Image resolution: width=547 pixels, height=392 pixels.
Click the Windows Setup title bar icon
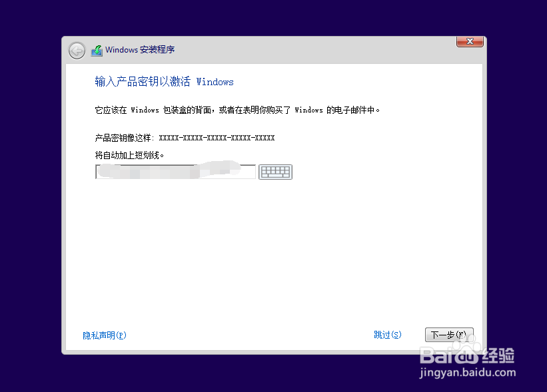tap(97, 51)
